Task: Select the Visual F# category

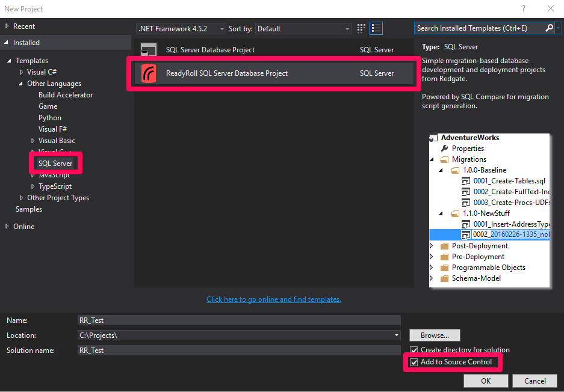Action: [52, 129]
